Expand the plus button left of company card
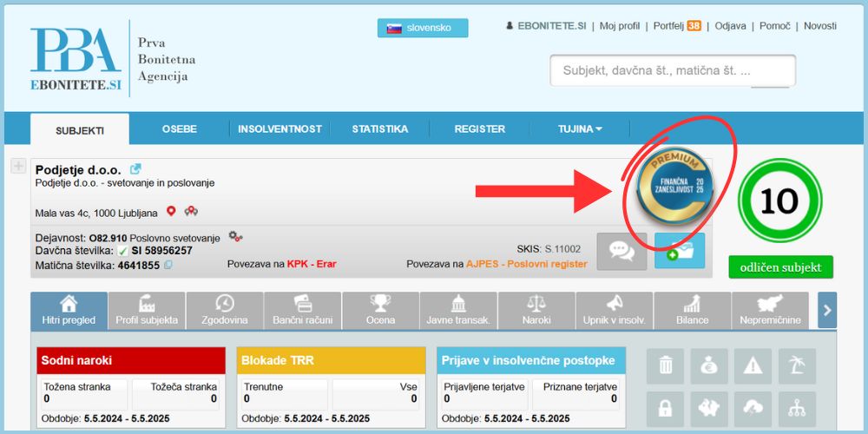This screenshot has height=434, width=868. pos(18,166)
